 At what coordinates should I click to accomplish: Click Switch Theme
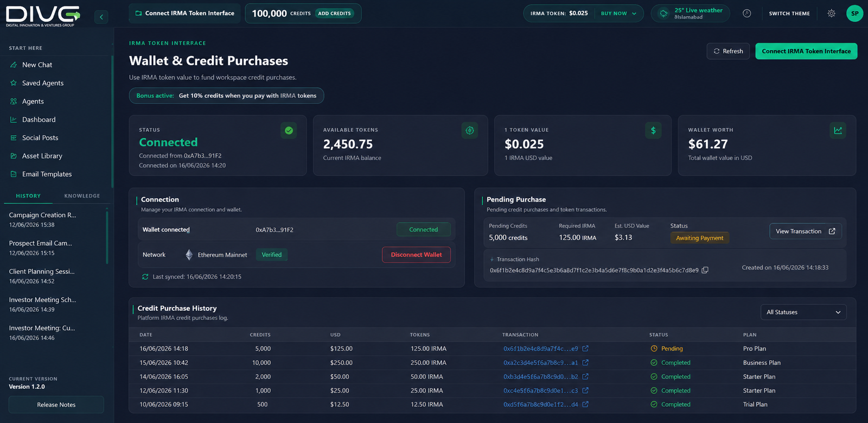(789, 14)
